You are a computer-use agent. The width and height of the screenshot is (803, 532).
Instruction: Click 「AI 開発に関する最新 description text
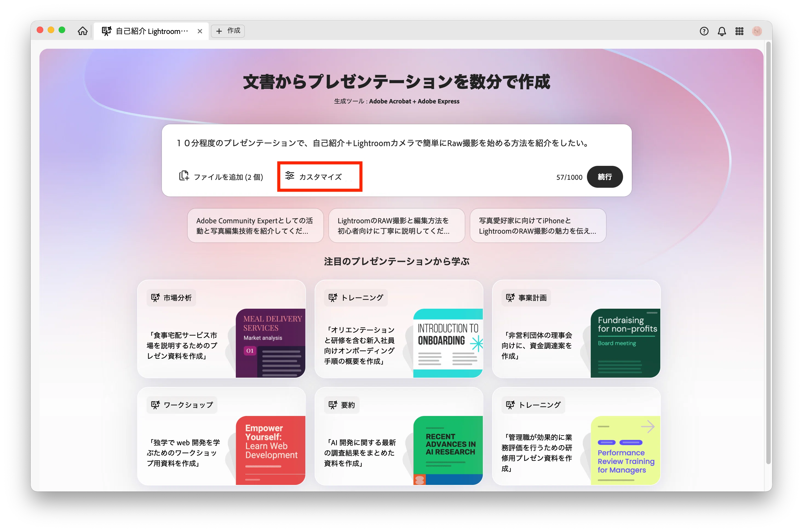pos(360,453)
